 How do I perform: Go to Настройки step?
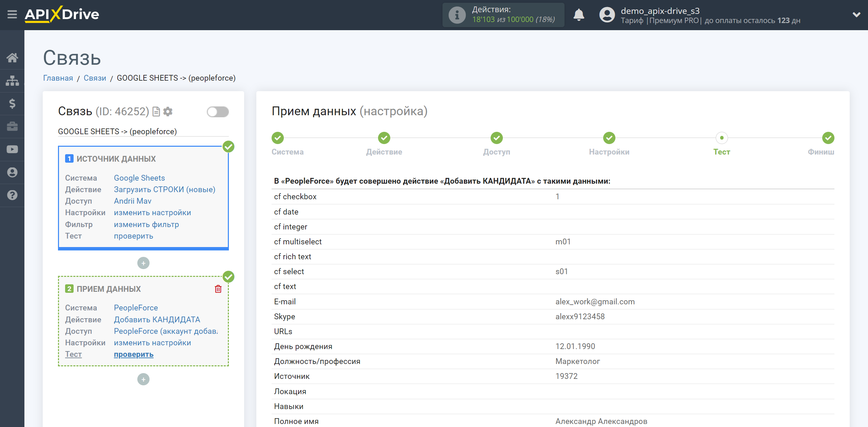click(609, 138)
